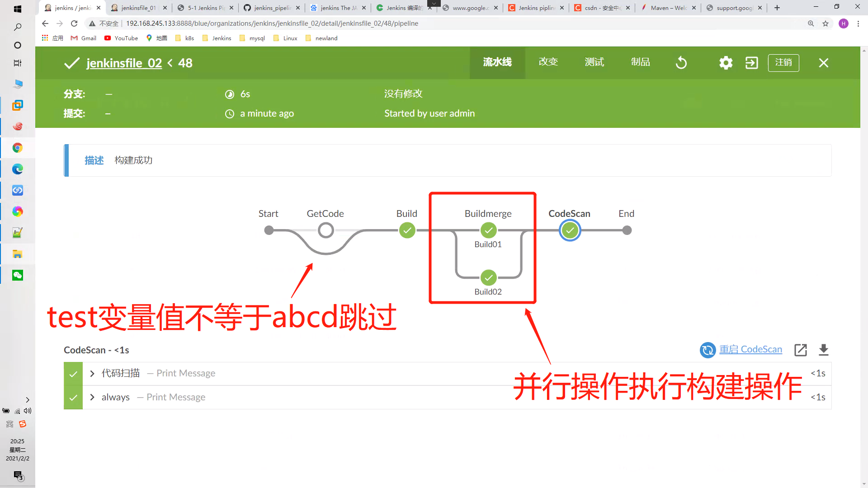Open Task View in taskbar
The width and height of the screenshot is (868, 488).
[18, 63]
